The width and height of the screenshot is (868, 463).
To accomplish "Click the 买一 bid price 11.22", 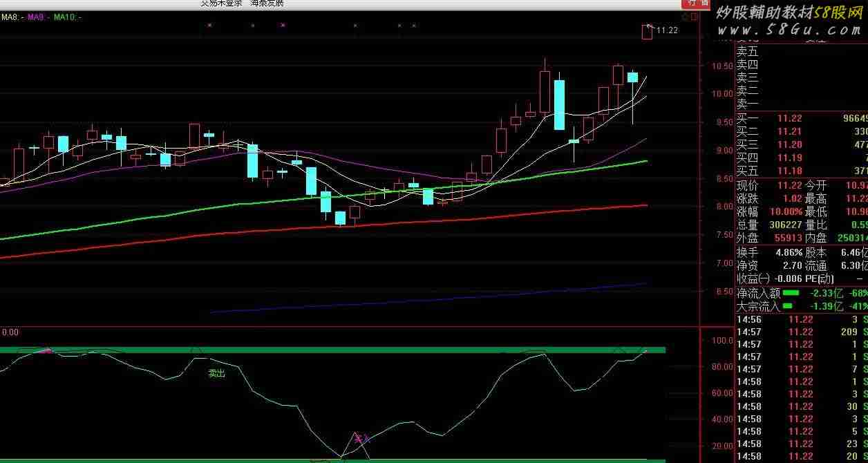I will pos(790,118).
